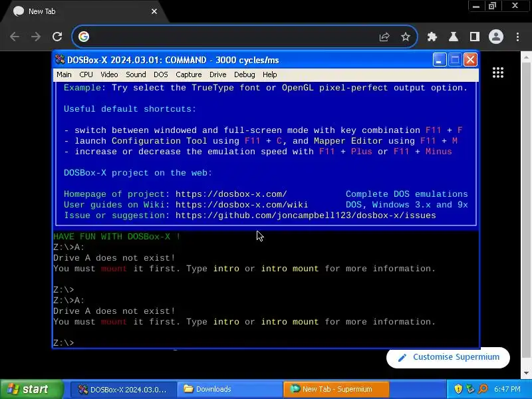The height and width of the screenshot is (399, 532).
Task: Open the Video menu
Action: [109, 74]
